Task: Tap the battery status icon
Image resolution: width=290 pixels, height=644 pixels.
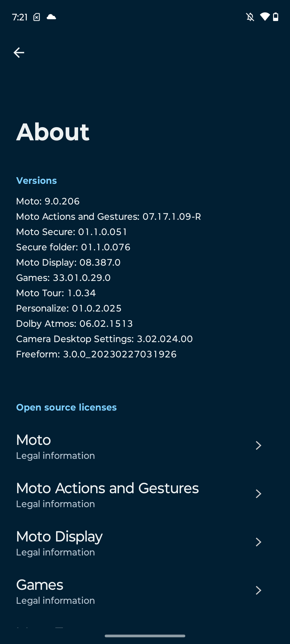Action: 276,17
